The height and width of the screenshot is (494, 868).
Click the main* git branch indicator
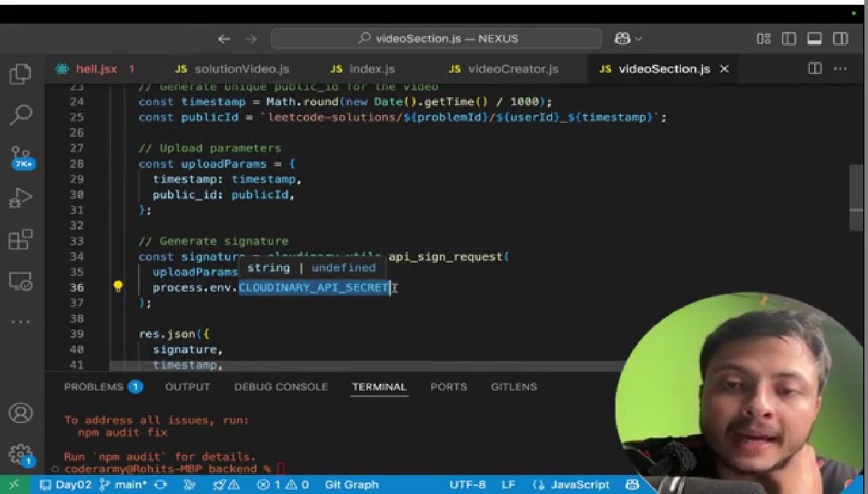tap(123, 485)
